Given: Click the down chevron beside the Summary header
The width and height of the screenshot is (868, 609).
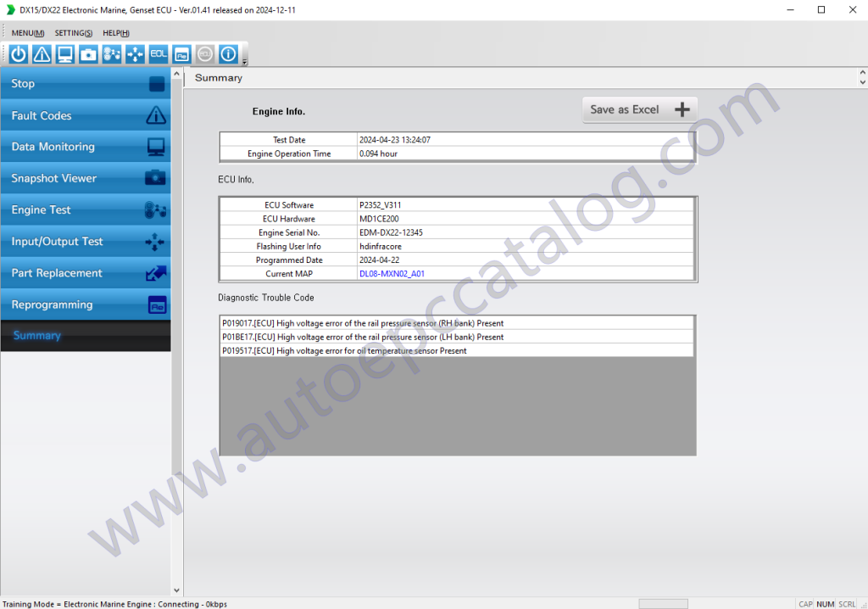Looking at the screenshot, I should click(x=862, y=83).
